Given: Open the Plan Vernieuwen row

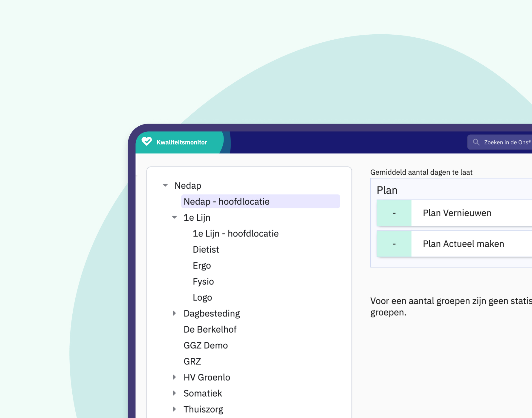Looking at the screenshot, I should pos(457,213).
